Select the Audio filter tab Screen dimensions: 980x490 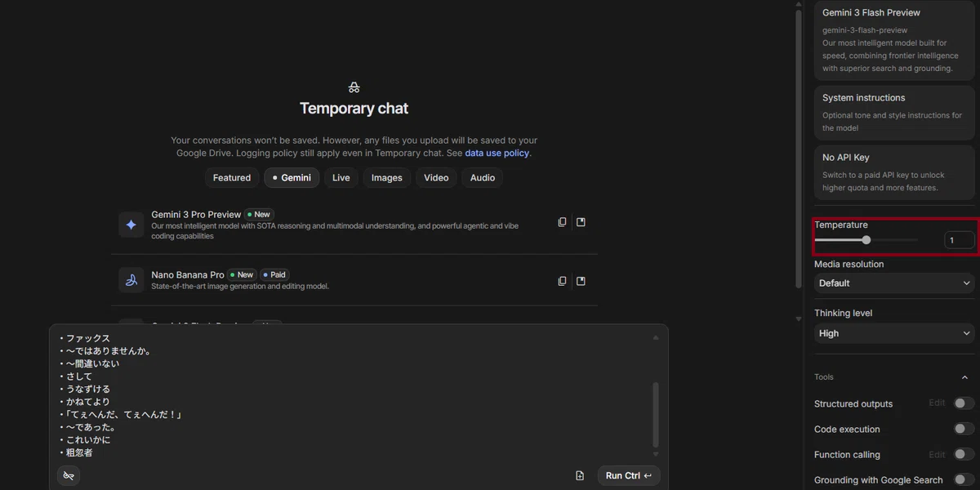483,178
